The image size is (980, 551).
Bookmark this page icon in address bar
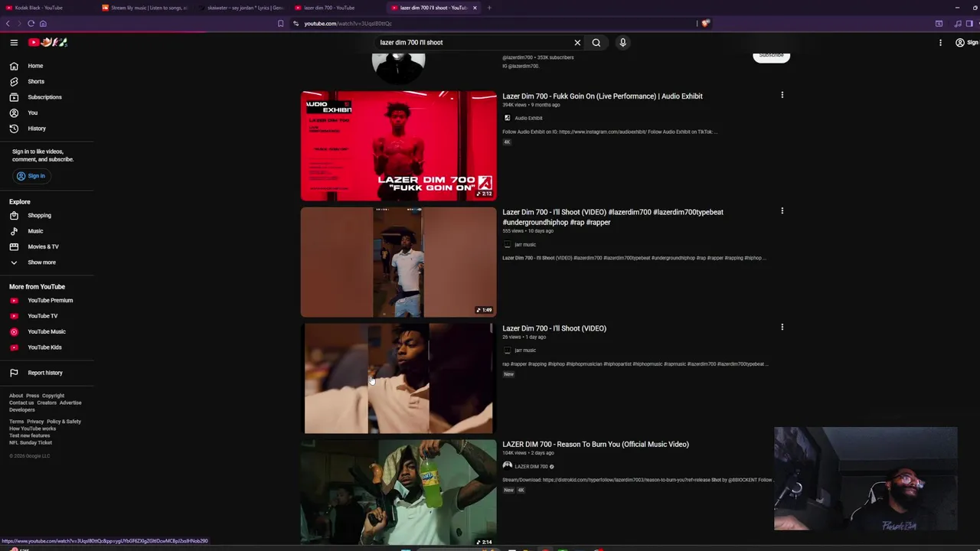click(x=280, y=24)
